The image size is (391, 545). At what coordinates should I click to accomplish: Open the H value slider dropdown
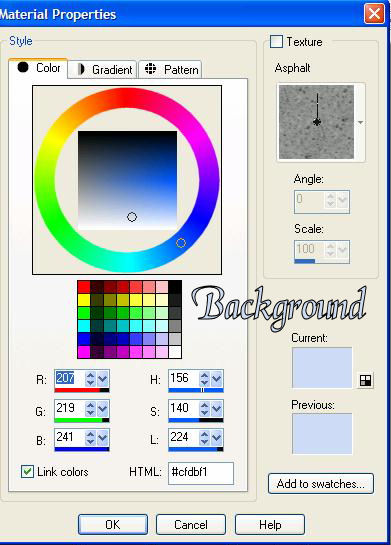pos(217,379)
